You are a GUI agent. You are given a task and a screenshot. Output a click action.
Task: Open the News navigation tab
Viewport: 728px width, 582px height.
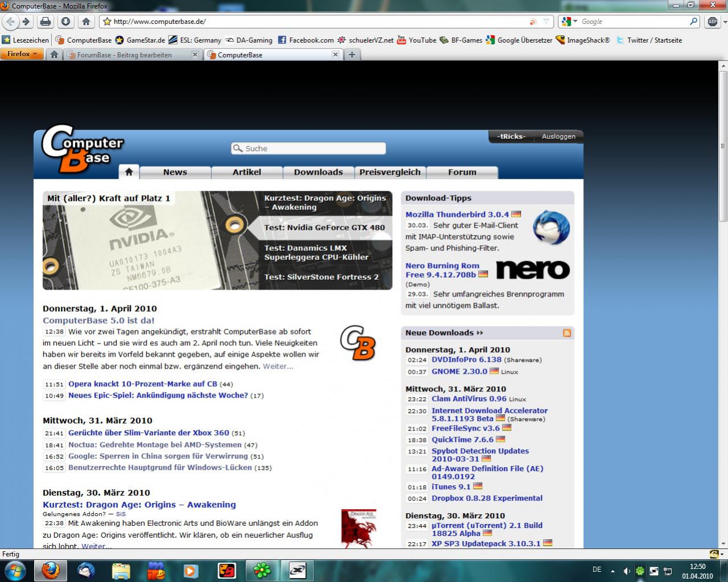coord(175,172)
